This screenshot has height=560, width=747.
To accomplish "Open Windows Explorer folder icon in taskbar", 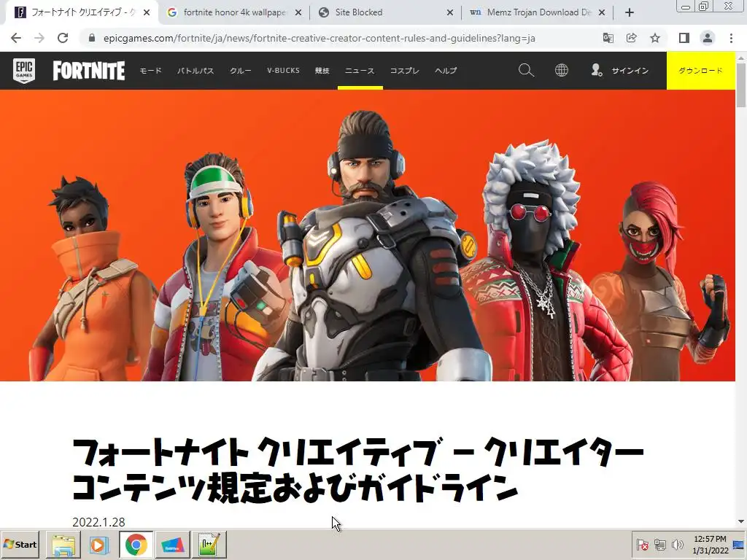I will point(63,545).
